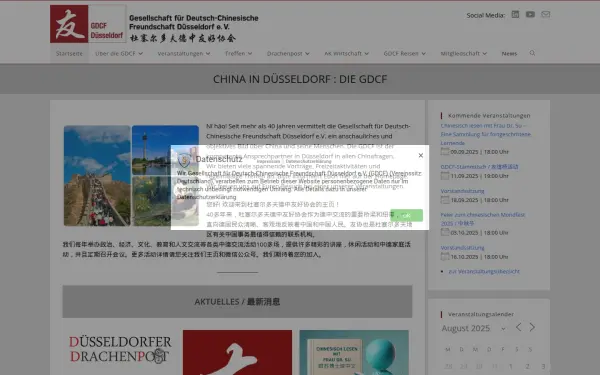The width and height of the screenshot is (600, 375).
Task: Click the calendar icon next to 05.10.2025
Action: click(x=445, y=232)
